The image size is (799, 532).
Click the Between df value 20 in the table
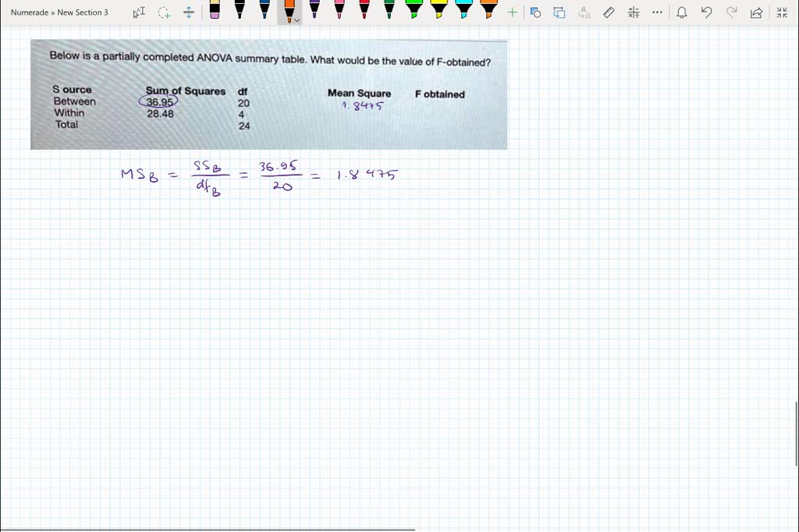point(243,103)
